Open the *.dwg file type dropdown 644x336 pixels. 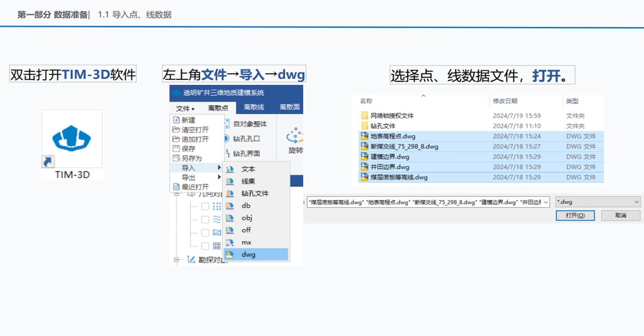click(x=598, y=202)
